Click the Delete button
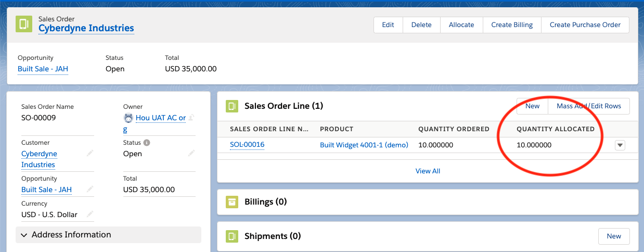The image size is (644, 252). pos(421,25)
